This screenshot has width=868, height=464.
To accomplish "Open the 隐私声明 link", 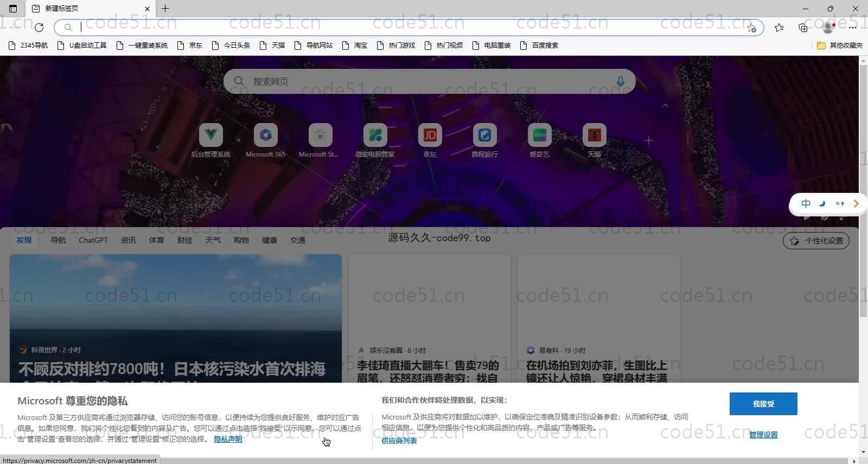I will pyautogui.click(x=228, y=439).
